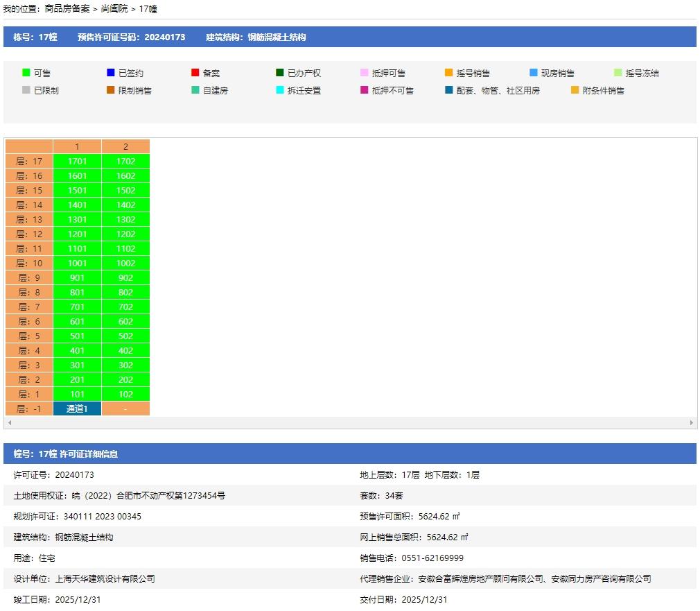The height and width of the screenshot is (611, 700).
Task: Open unit 601
Action: [77, 322]
